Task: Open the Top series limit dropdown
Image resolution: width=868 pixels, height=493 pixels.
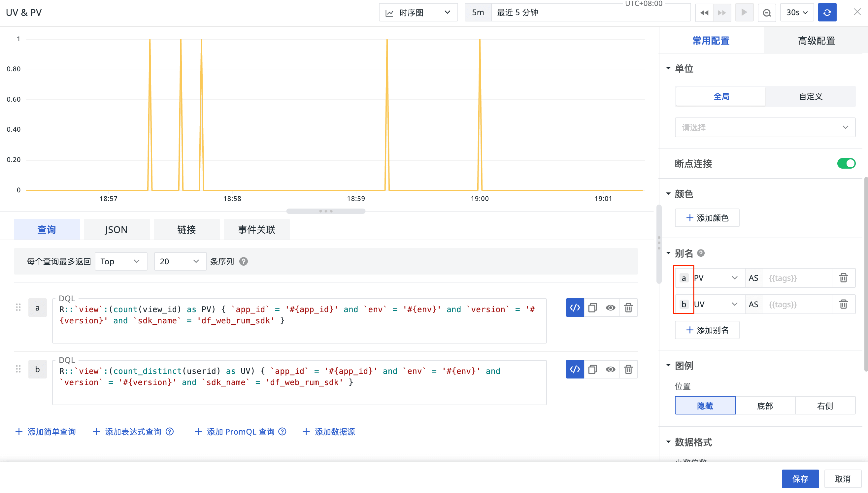Action: [120, 261]
